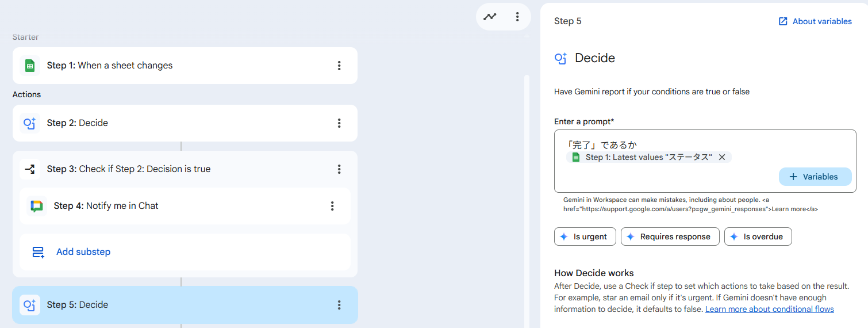Screen dimensions: 868x328
Task: Open Learn more about conditional flows link
Action: pos(769,309)
